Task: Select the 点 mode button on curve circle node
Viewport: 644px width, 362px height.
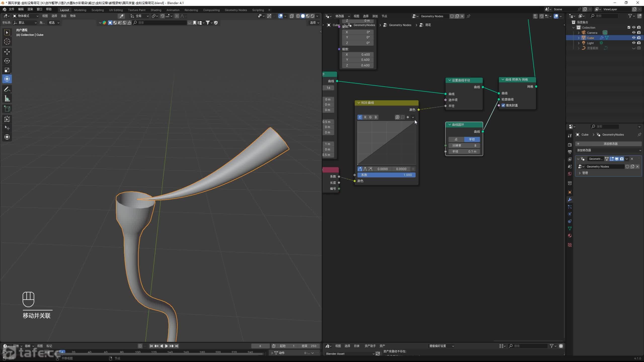Action: point(456,139)
